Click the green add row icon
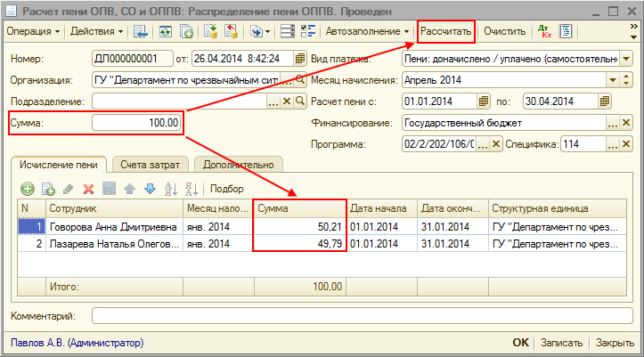The height and width of the screenshot is (357, 644). (28, 189)
